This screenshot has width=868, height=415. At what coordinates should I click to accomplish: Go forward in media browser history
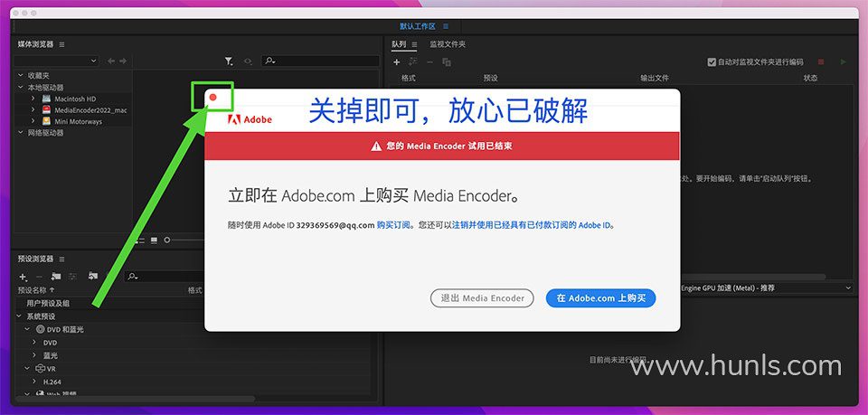coord(123,61)
